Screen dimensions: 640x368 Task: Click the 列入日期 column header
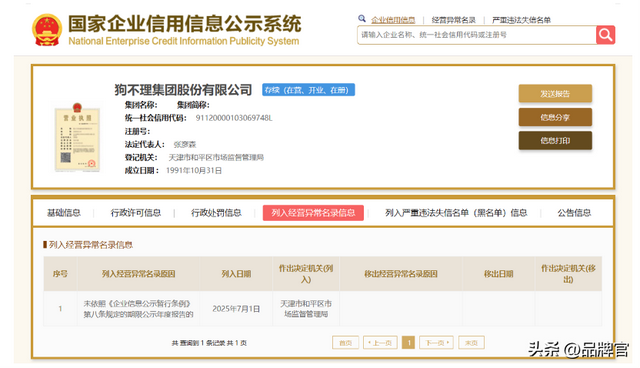click(236, 274)
